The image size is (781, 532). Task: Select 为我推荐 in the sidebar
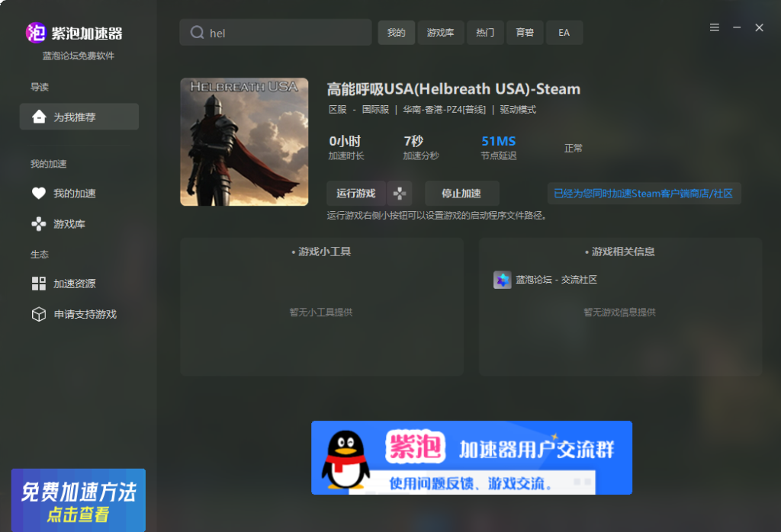pyautogui.click(x=79, y=117)
